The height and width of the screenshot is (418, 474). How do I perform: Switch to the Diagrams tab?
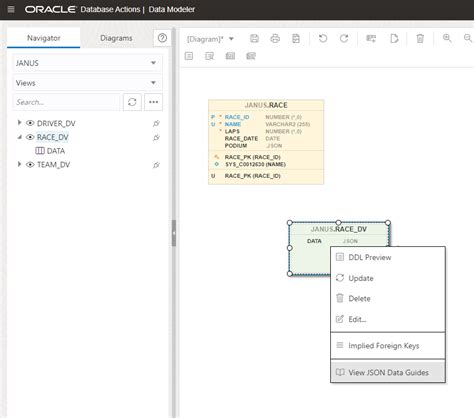(116, 38)
